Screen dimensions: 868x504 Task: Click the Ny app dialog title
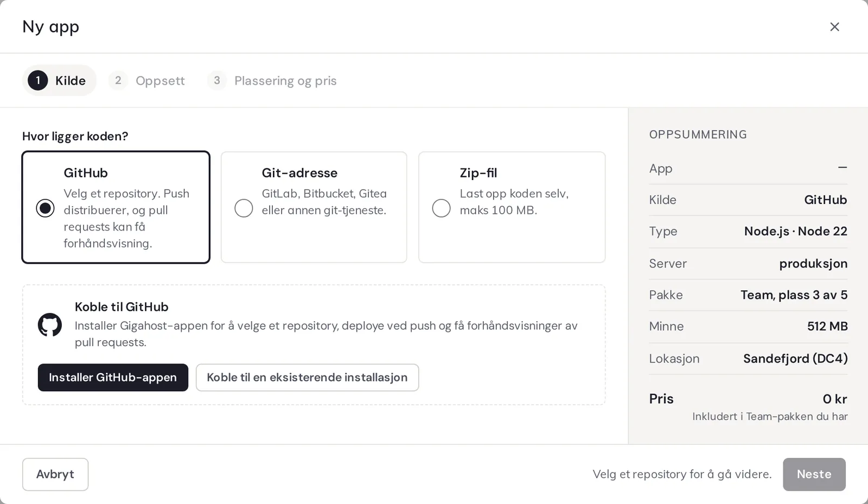(x=51, y=27)
